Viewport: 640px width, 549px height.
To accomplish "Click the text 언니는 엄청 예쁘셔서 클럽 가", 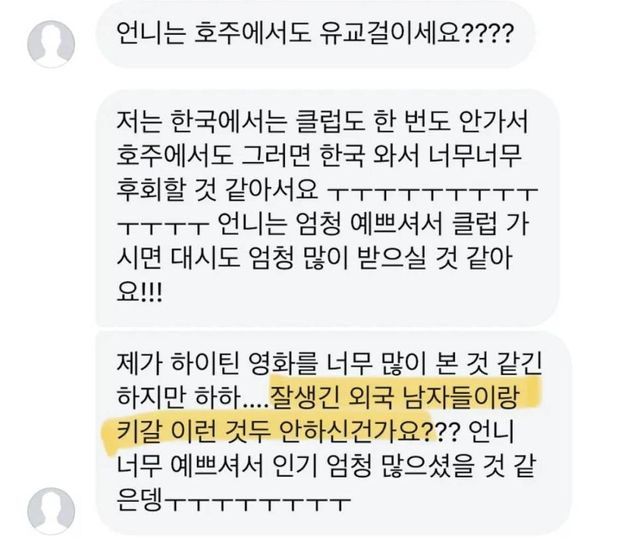I will [x=373, y=224].
